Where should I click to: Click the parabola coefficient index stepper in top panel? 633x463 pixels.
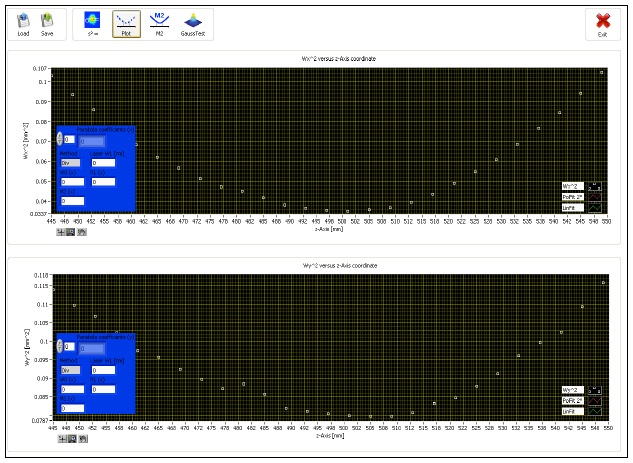point(61,141)
